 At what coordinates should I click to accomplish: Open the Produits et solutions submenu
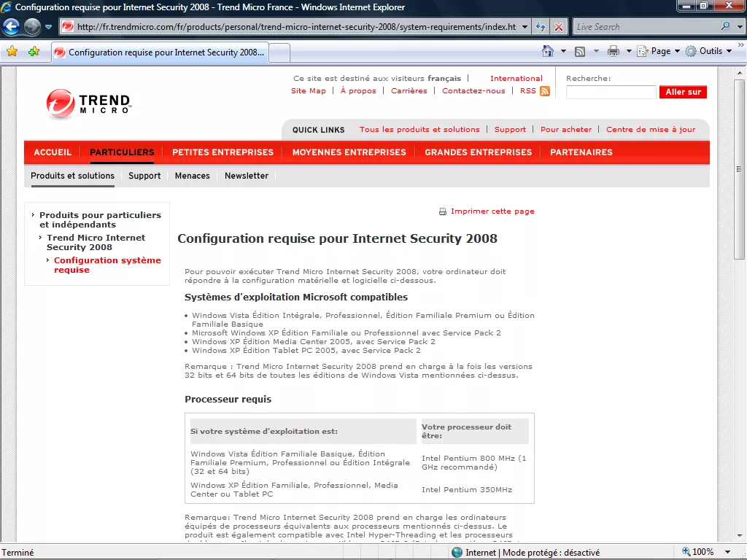(72, 176)
